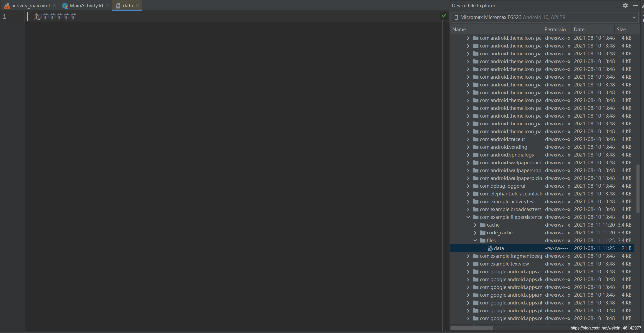Screen dimensions: 644x333
Task: Expand the com.example.broadcasttest folder
Action: [x=468, y=209]
